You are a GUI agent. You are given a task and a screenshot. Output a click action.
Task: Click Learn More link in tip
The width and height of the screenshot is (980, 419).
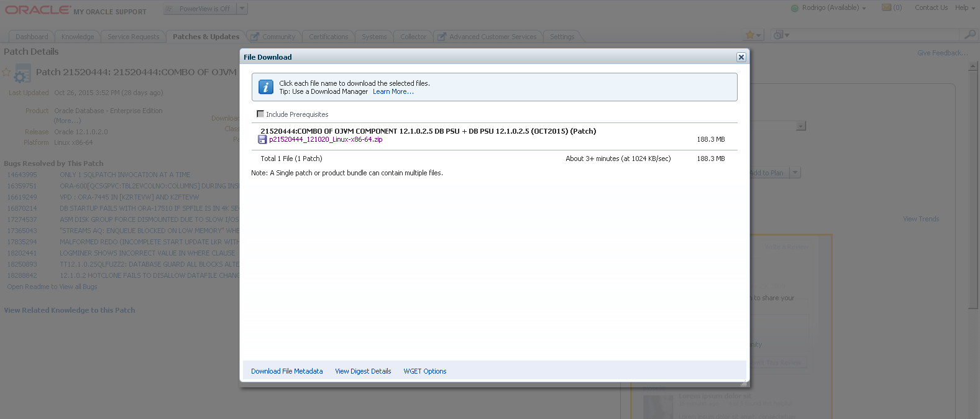click(393, 91)
